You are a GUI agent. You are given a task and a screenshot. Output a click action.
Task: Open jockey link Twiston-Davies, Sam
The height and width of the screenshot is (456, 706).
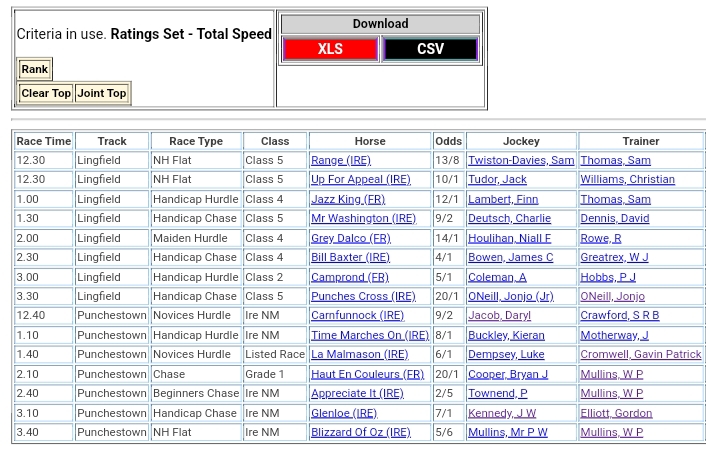tap(520, 160)
